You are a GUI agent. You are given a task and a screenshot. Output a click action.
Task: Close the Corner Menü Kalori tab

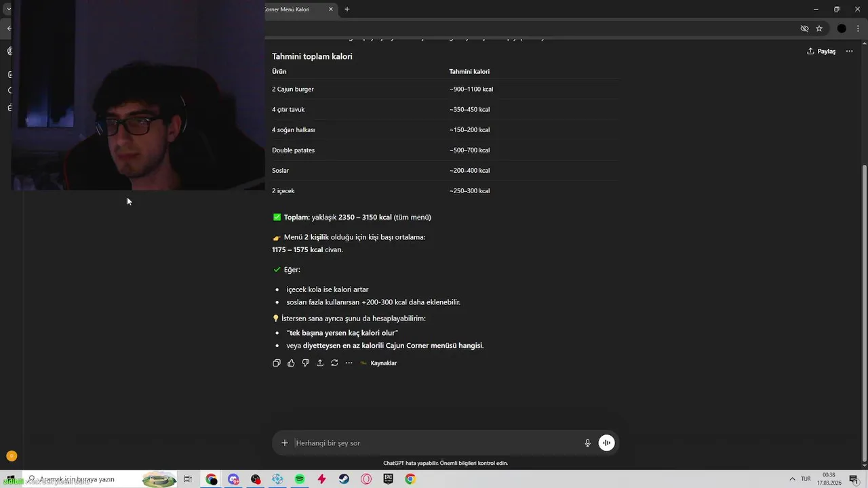[331, 9]
